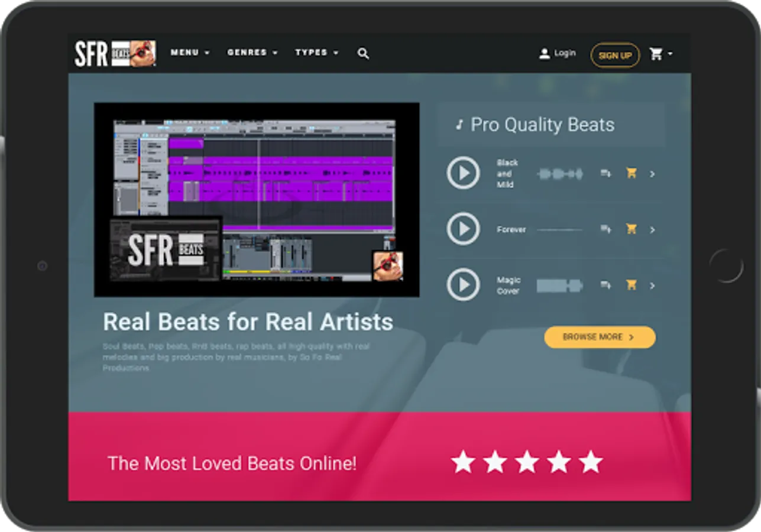The width and height of the screenshot is (761, 532).
Task: Click the SFR Beats logo in header
Action: tap(115, 54)
